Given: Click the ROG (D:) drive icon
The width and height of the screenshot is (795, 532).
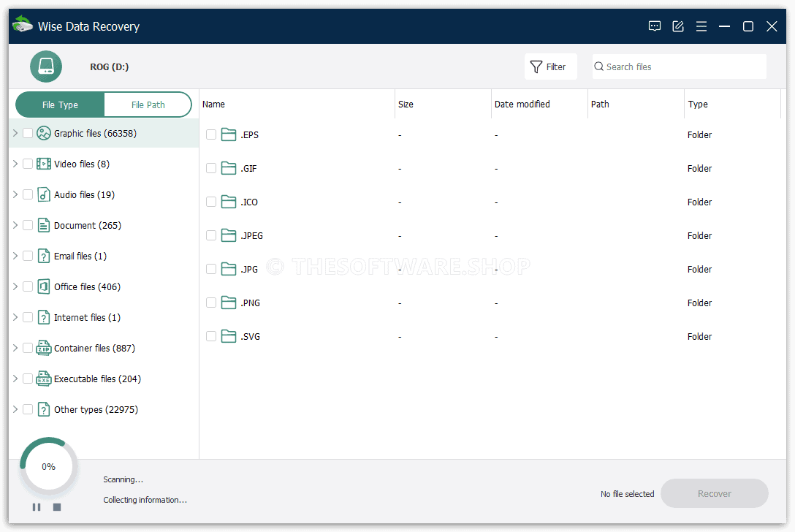Looking at the screenshot, I should [46, 66].
